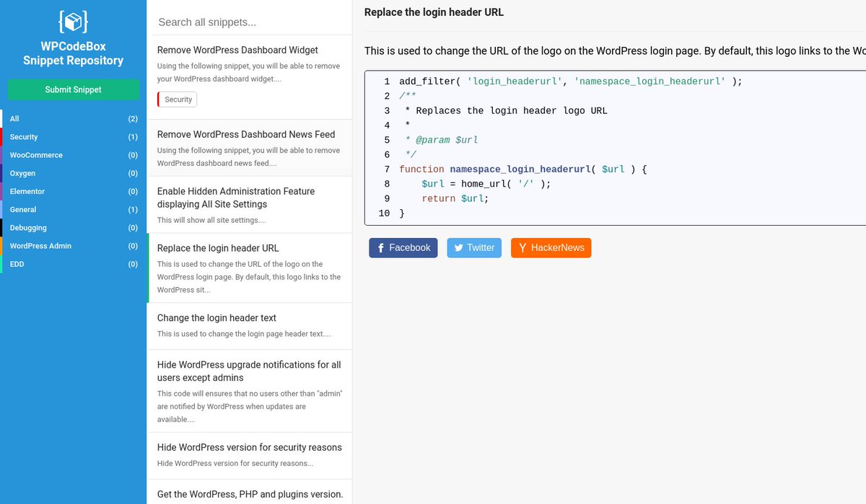Click code line 1 add_filter statement
The height and width of the screenshot is (504, 866).
coord(570,81)
